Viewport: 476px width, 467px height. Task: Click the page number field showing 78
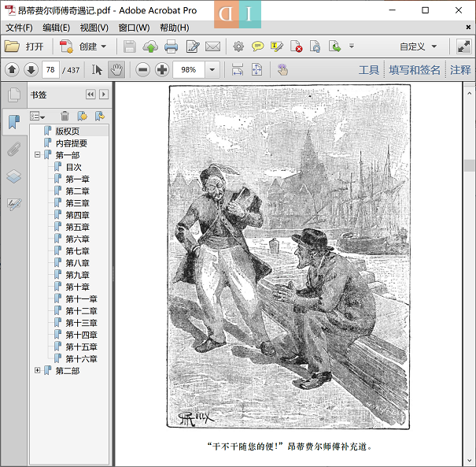tap(50, 70)
